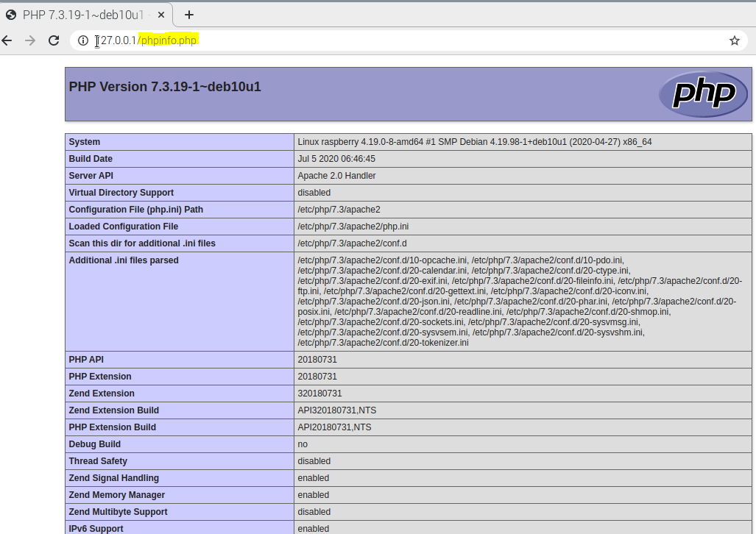This screenshot has height=534, width=756.
Task: Click the browser back arrow
Action: pos(7,40)
